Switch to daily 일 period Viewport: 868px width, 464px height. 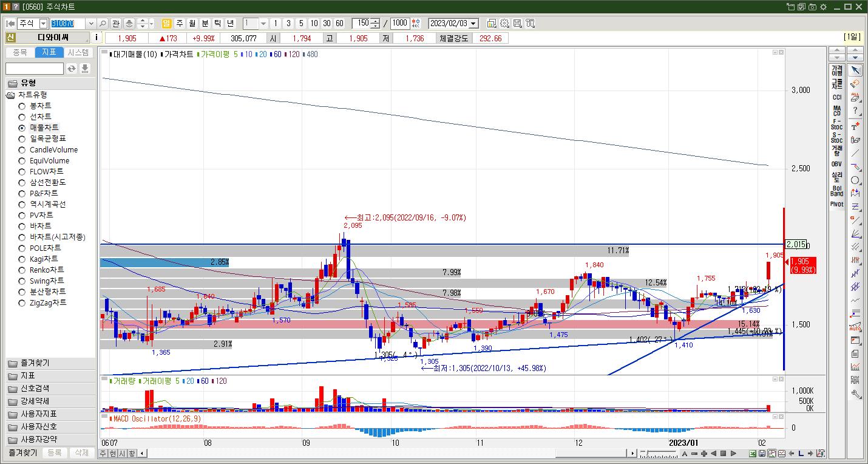[166, 23]
